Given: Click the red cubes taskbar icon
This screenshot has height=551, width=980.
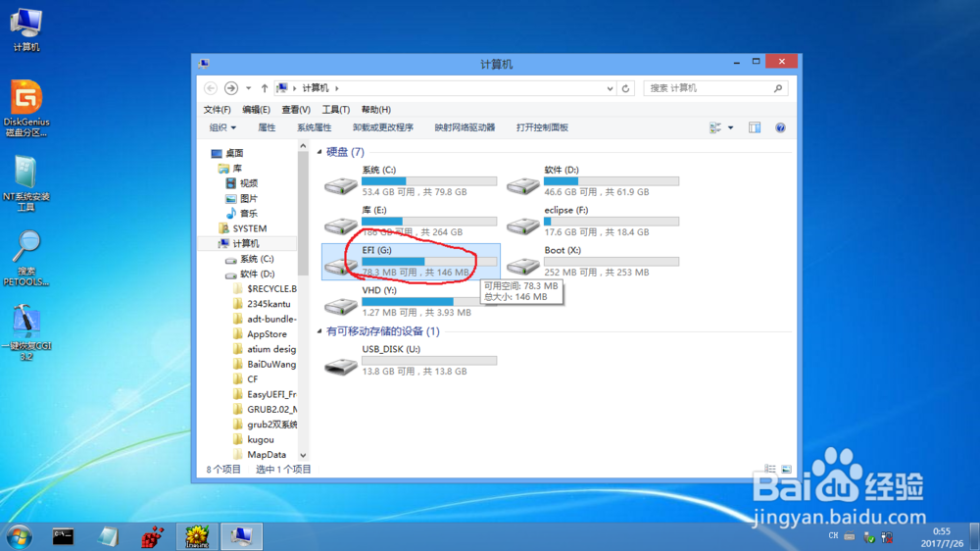Looking at the screenshot, I should click(152, 536).
